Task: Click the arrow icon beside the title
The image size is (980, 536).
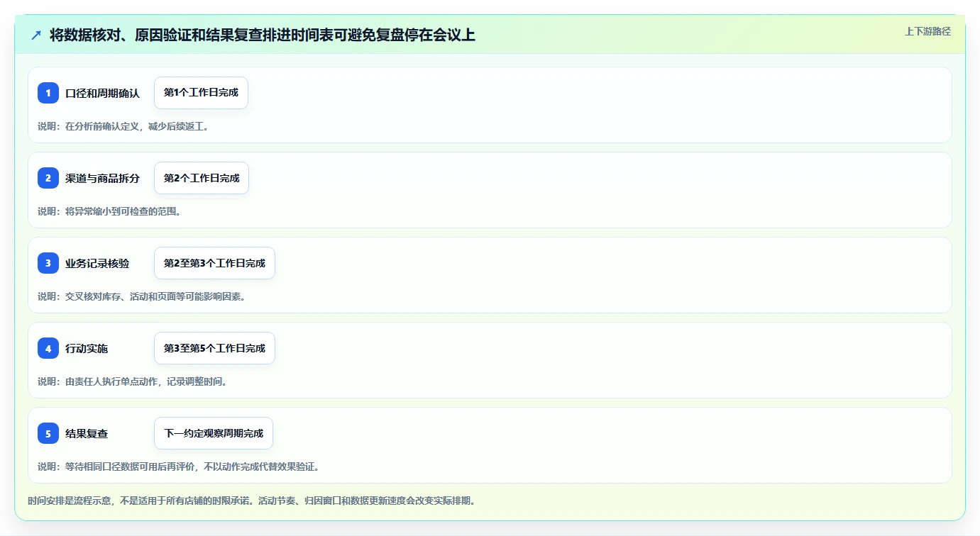Action: coord(36,35)
